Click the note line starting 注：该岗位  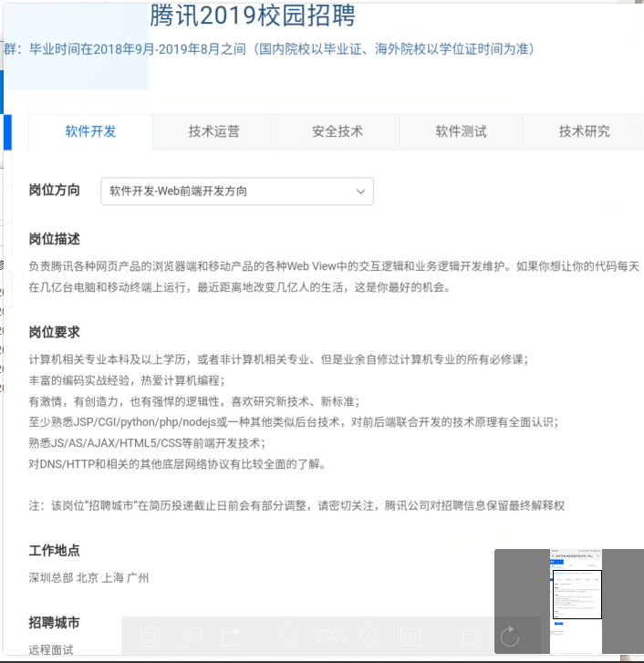point(296,506)
